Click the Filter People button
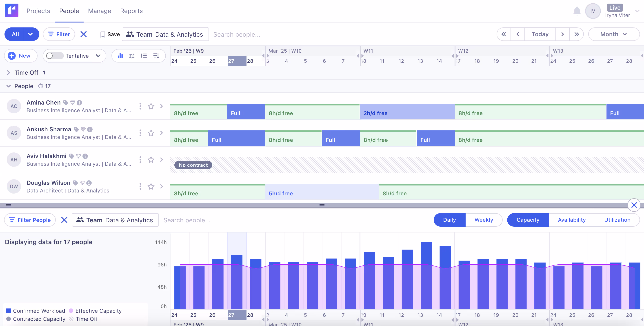Screen dimensions: 644x326 coord(30,220)
